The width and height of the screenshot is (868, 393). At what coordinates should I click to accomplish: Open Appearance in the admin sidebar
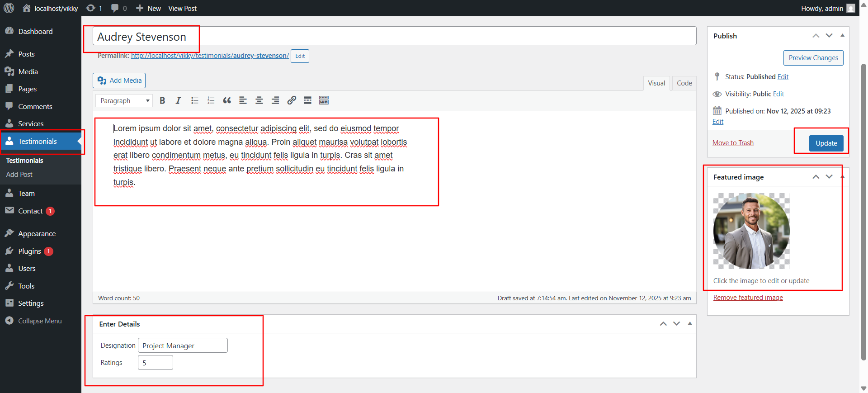pos(37,234)
